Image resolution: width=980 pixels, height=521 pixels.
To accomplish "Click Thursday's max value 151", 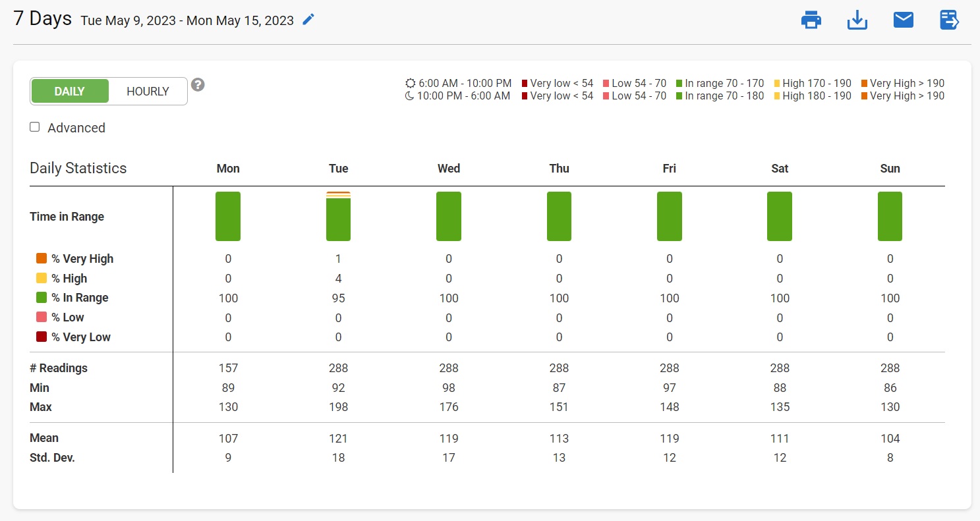I will point(559,407).
